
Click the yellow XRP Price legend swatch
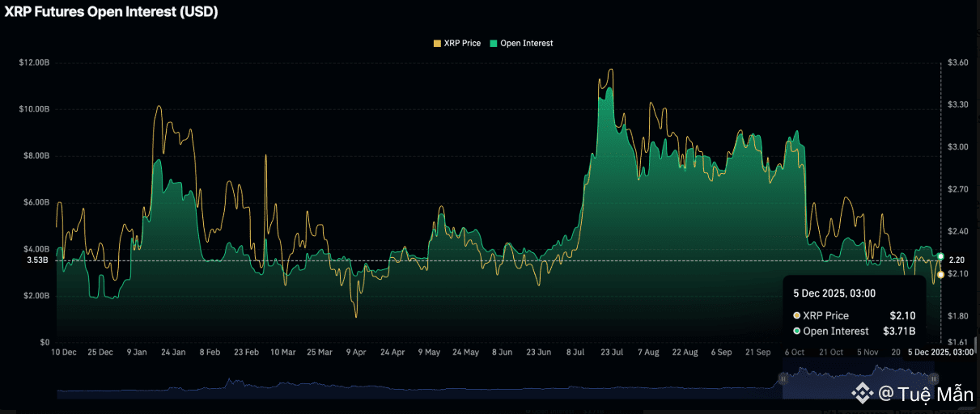(438, 43)
